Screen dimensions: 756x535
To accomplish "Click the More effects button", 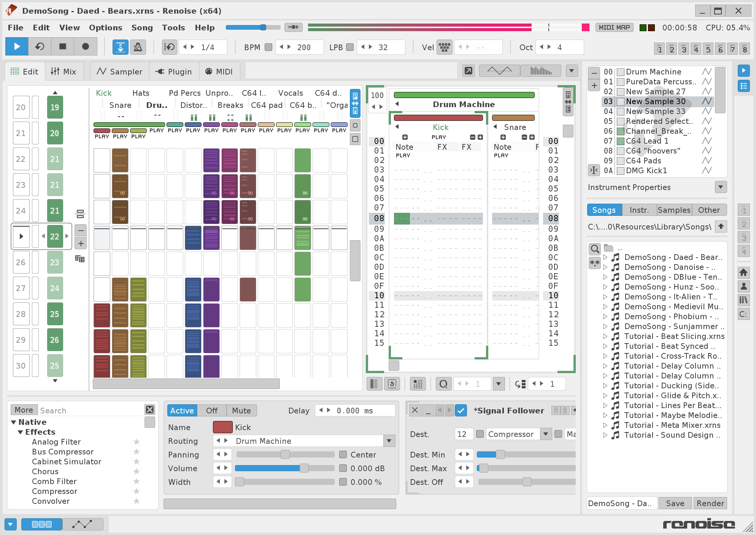I will [24, 410].
